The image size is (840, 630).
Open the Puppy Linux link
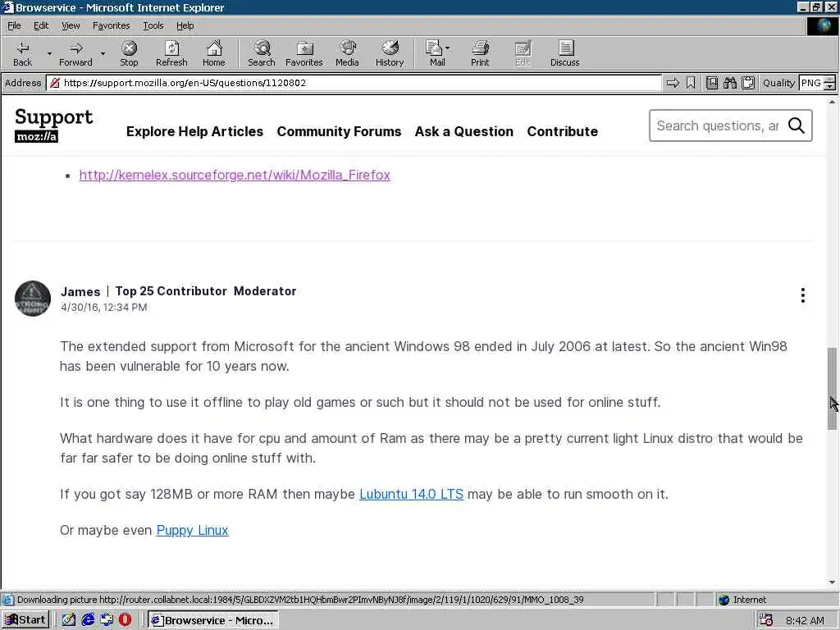(x=192, y=530)
